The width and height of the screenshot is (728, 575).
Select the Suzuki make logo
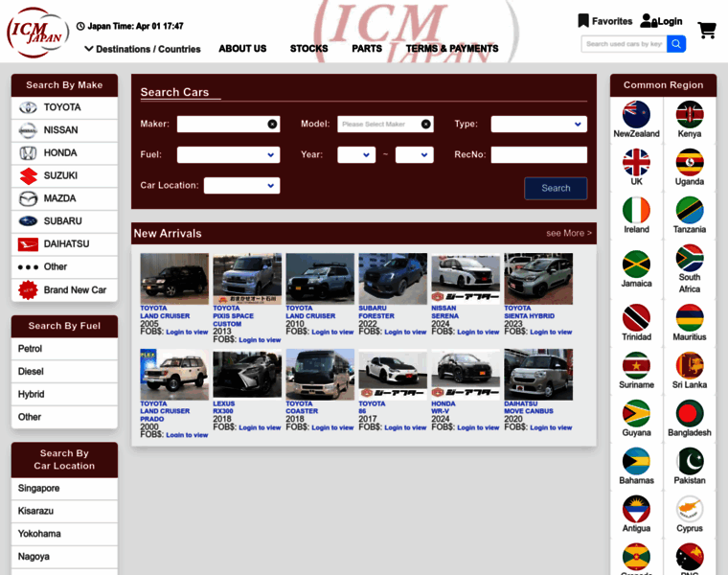click(28, 176)
